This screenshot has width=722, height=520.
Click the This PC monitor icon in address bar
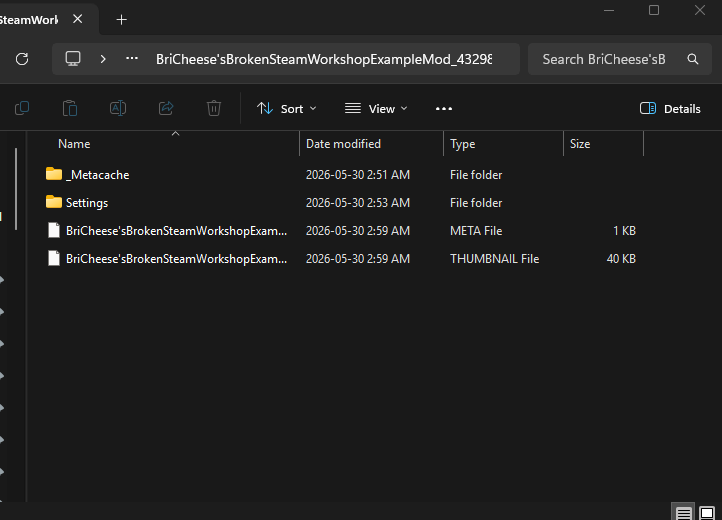[73, 59]
